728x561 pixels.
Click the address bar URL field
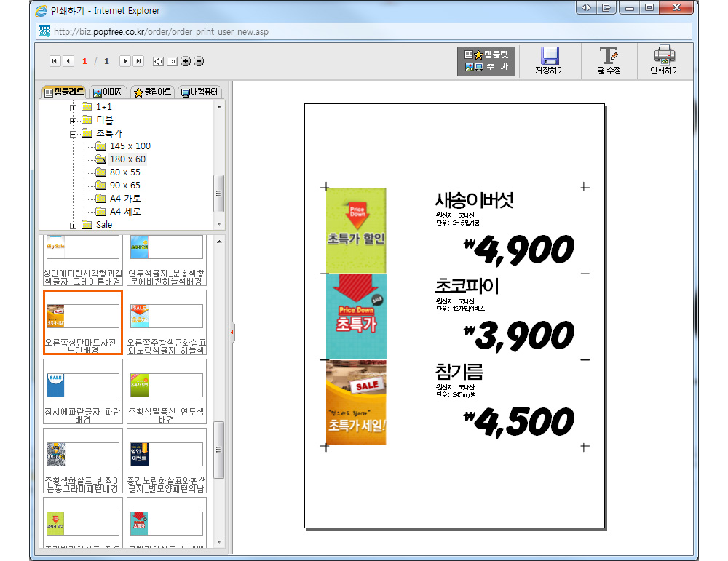pyautogui.click(x=364, y=31)
